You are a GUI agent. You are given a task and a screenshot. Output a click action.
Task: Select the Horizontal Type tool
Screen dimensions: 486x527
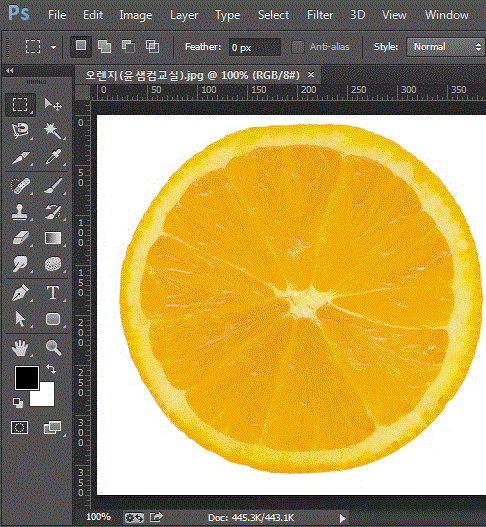[x=53, y=292]
